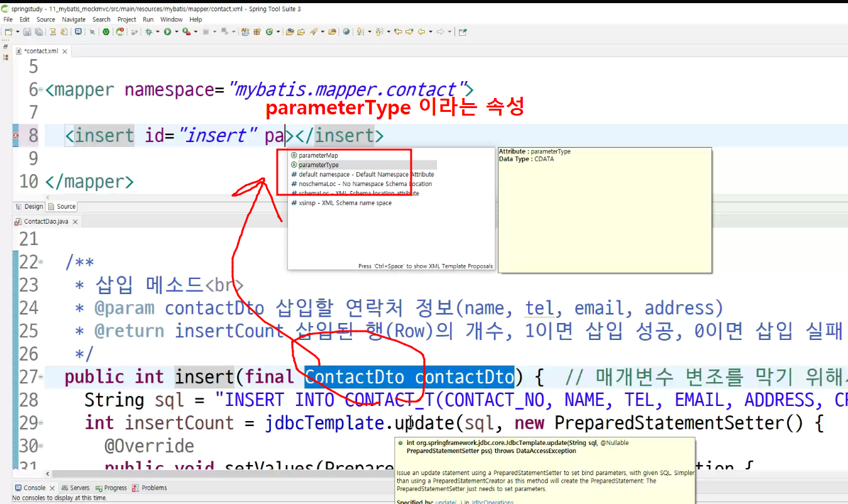
Task: Click the New Java Class green icon
Action: [269, 31]
